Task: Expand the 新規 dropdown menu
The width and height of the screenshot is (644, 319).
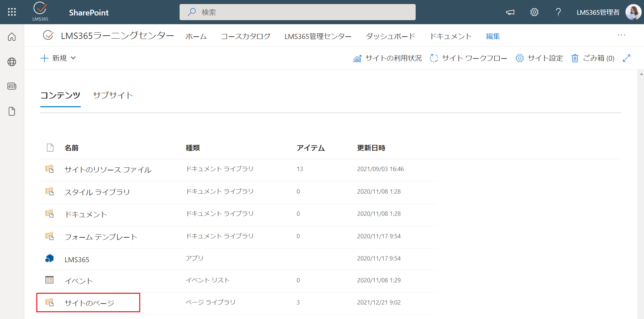Action: 58,58
